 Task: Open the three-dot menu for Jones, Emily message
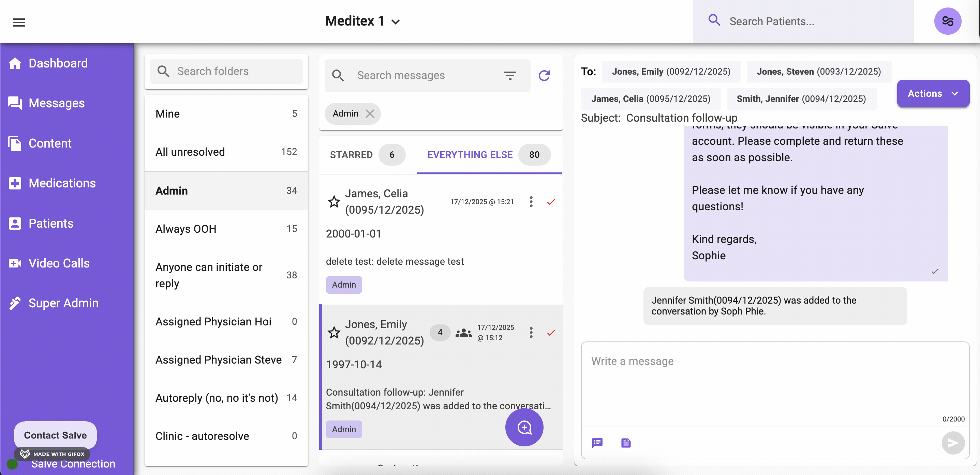tap(531, 332)
